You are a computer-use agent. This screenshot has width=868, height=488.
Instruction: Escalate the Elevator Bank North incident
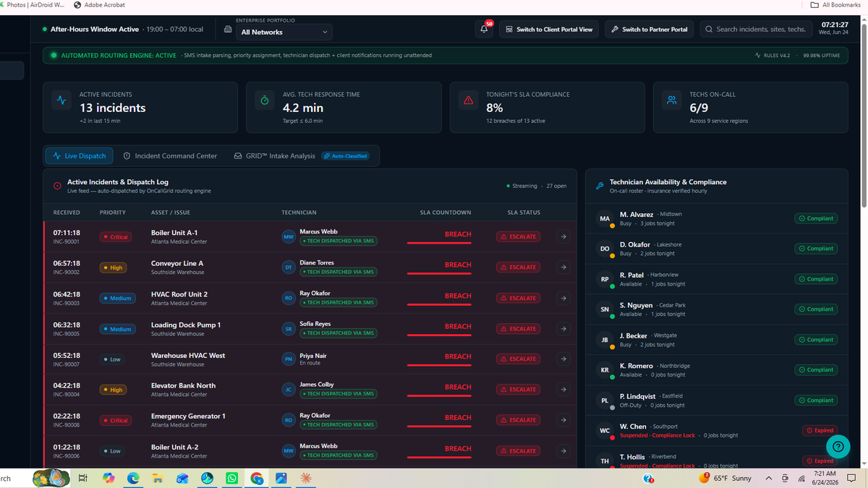[518, 390]
